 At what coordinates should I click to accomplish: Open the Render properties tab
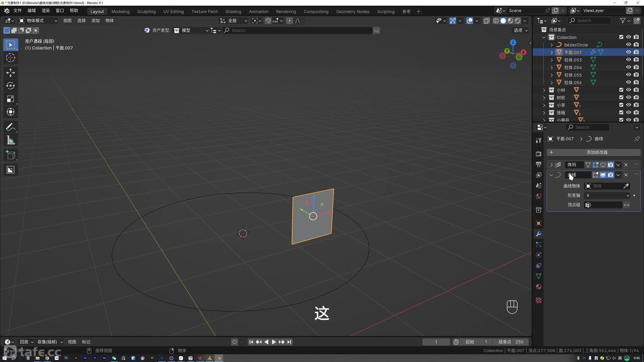(538, 154)
